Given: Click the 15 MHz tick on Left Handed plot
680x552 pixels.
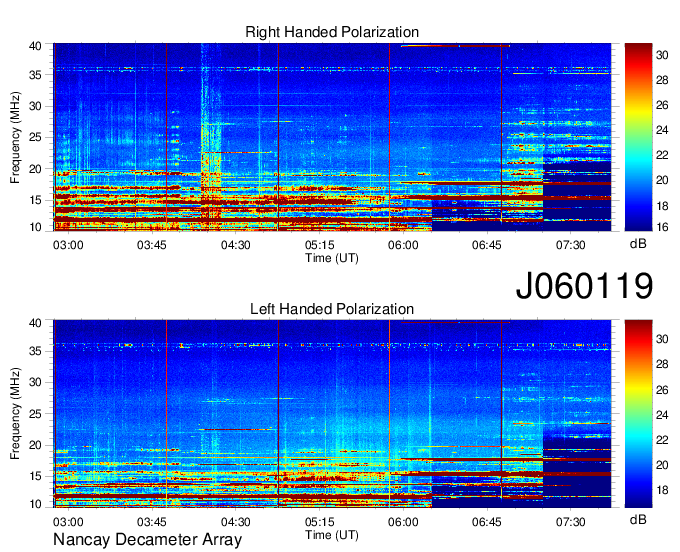Looking at the screenshot, I should pos(35,477).
